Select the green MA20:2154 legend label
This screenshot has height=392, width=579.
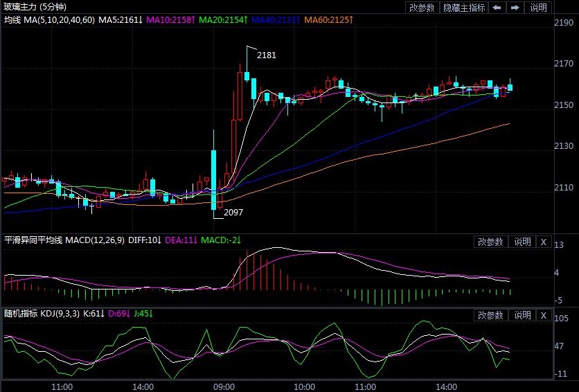point(223,20)
